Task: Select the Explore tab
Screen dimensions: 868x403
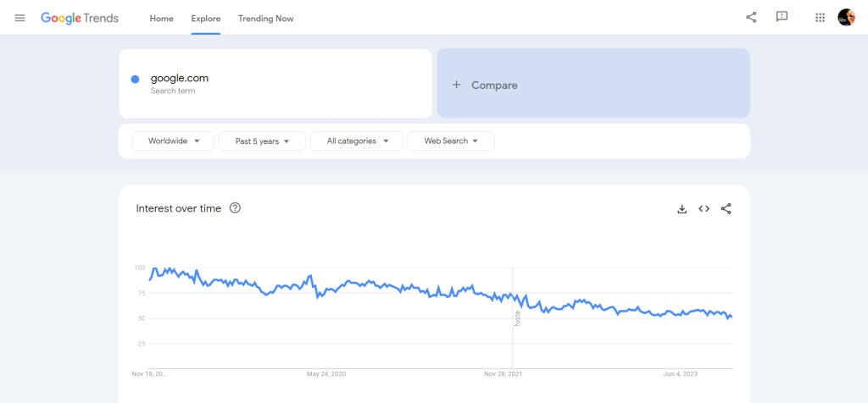Action: point(206,19)
